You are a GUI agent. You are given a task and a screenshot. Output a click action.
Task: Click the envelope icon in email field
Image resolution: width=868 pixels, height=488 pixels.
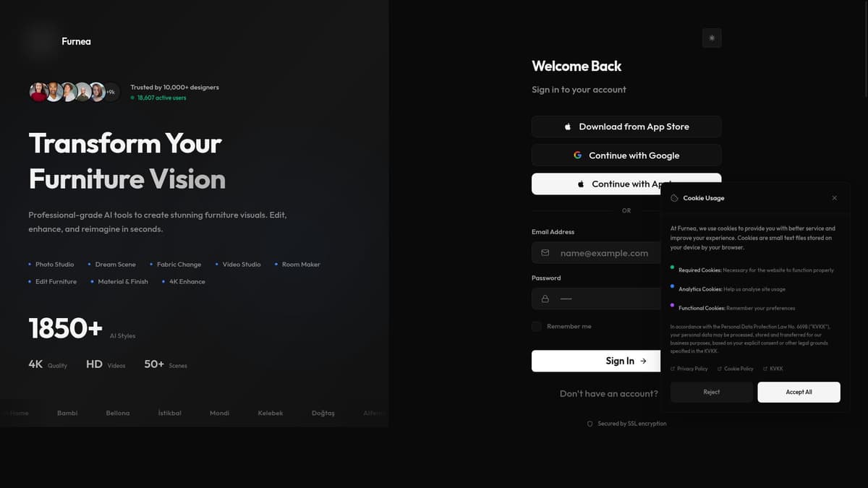(545, 253)
